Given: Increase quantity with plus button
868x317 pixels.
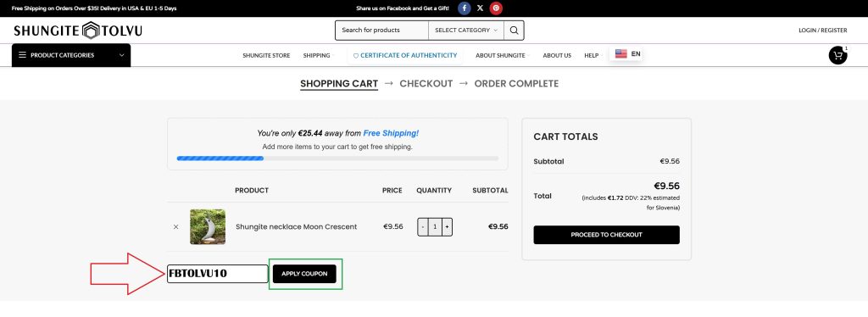Looking at the screenshot, I should (x=447, y=227).
